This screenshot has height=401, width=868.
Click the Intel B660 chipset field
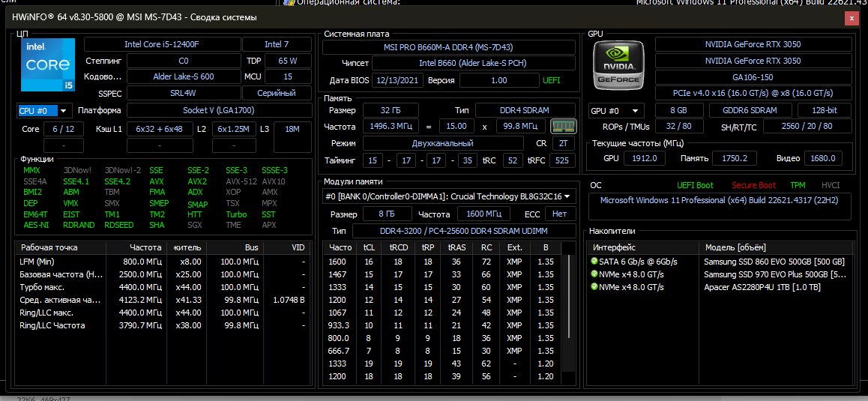[x=473, y=63]
